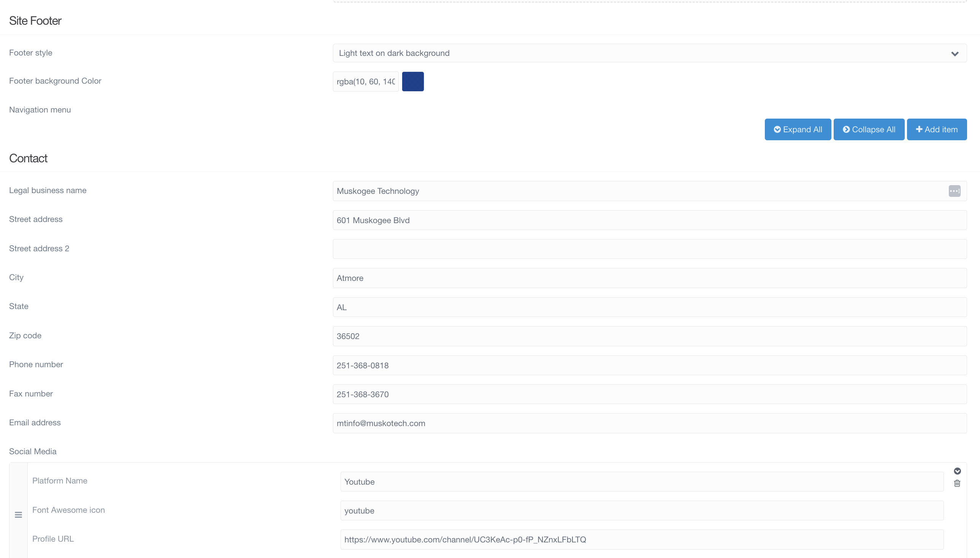Delete the Youtube social media item with trash icon
The image size is (980, 558).
pos(957,483)
